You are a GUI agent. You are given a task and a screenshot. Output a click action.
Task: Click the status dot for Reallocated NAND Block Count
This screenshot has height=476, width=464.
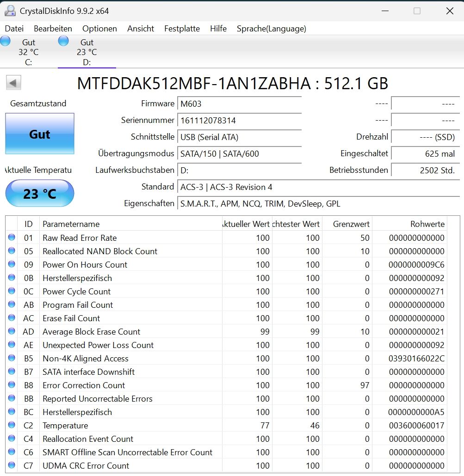[12, 251]
